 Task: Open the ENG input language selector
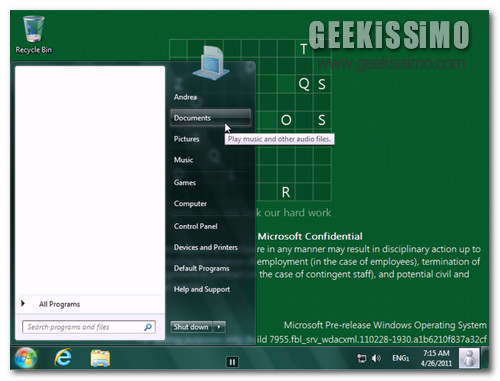point(400,358)
